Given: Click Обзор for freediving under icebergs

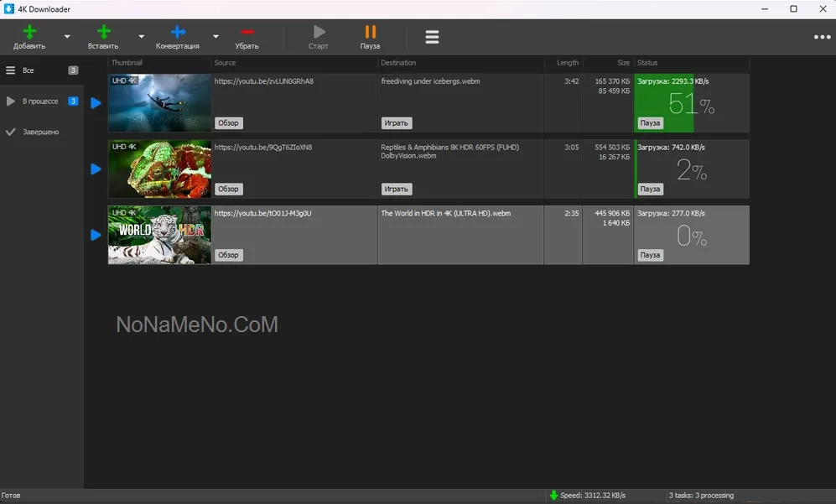Looking at the screenshot, I should point(229,123).
